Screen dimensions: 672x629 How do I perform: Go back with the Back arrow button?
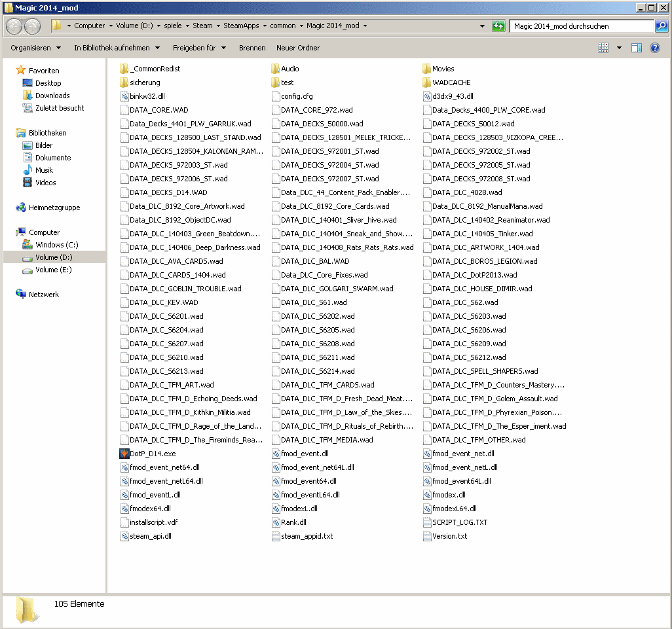(14, 26)
